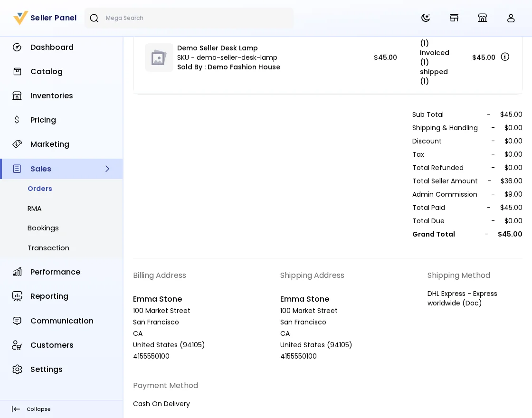Viewport: 532px width, 418px height.
Task: Navigate to Inventories menu label
Action: 52,95
